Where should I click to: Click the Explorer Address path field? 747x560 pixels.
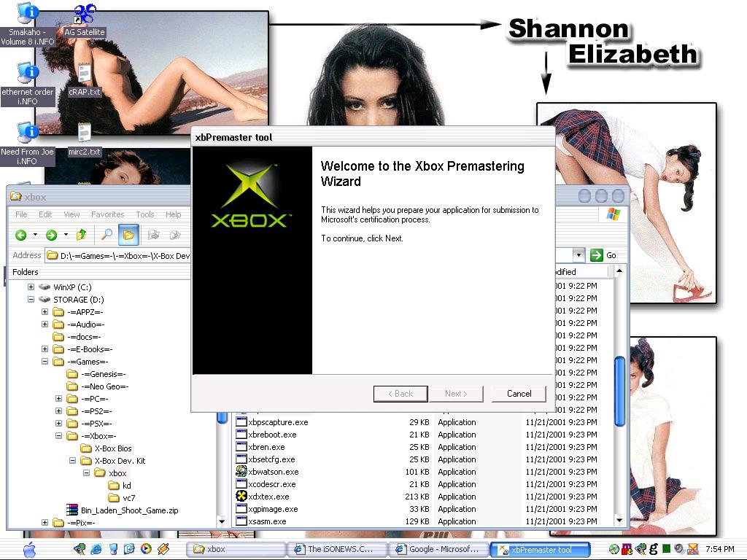118,256
